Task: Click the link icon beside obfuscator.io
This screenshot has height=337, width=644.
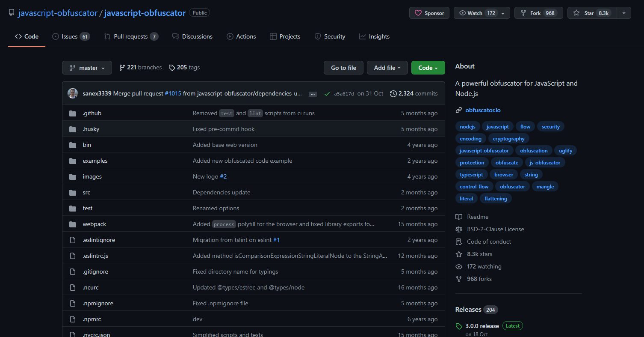Action: pos(459,110)
